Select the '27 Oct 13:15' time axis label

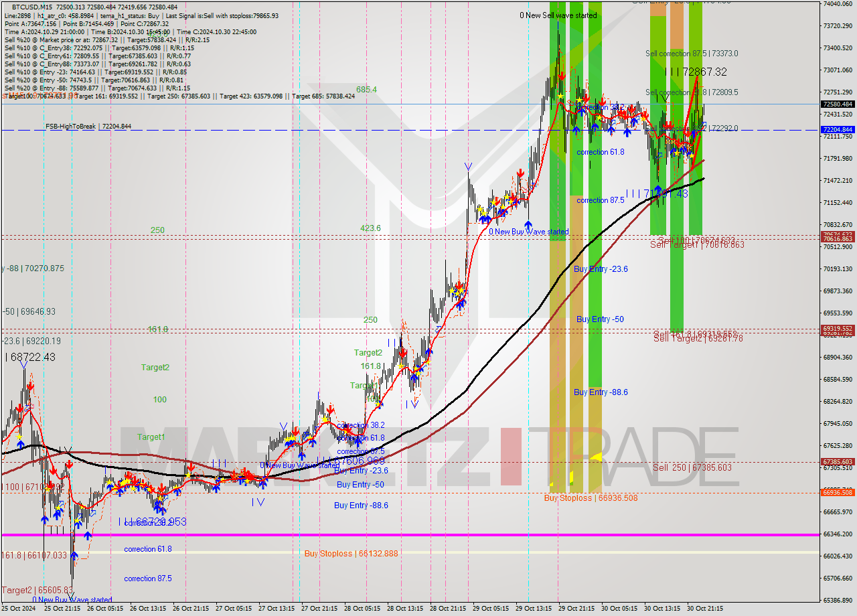click(276, 609)
